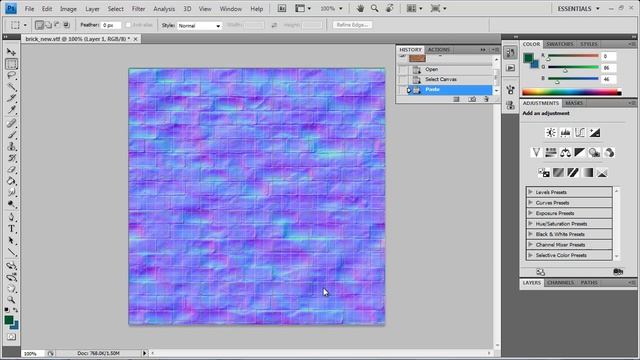This screenshot has width=640, height=360.
Task: Choose New selection mode in options bar
Action: (x=39, y=25)
